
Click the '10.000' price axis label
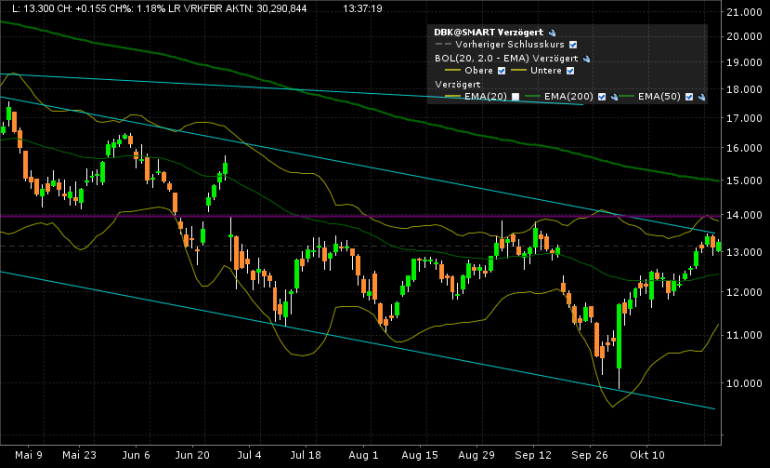tap(744, 383)
